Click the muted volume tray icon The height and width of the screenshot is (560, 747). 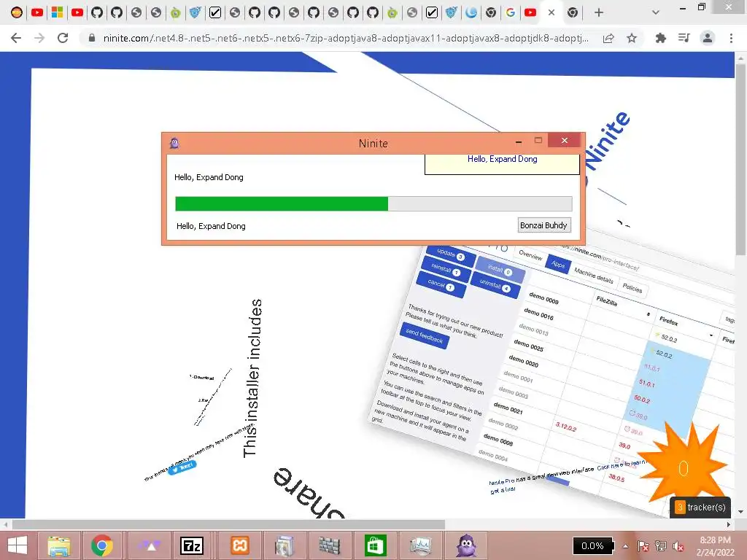coord(678,546)
